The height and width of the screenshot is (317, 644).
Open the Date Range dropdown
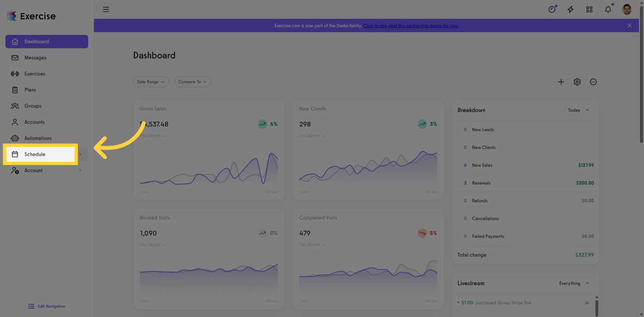(x=151, y=82)
